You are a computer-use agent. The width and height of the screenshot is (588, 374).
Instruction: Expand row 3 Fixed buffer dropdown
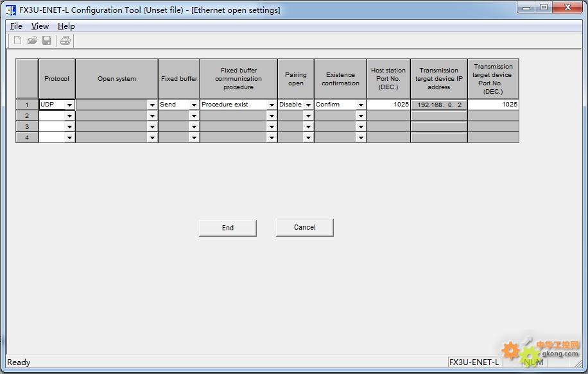194,127
